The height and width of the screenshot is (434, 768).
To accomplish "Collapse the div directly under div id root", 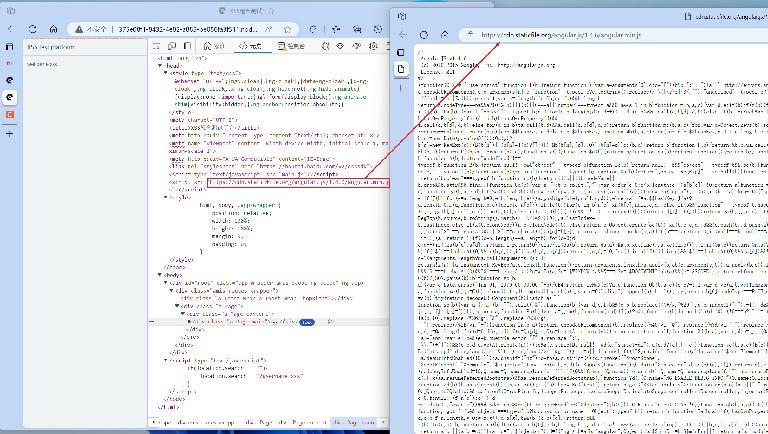I will (171, 290).
